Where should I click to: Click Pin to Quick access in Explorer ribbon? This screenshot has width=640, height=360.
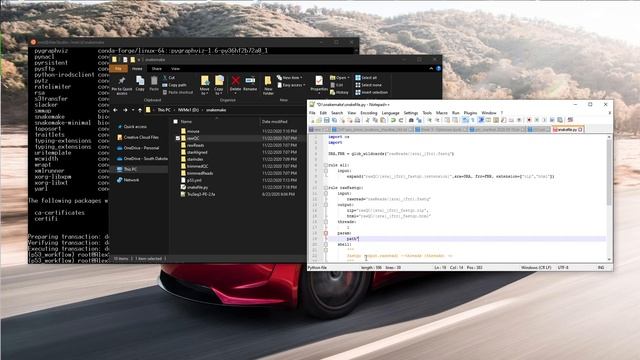tap(122, 85)
